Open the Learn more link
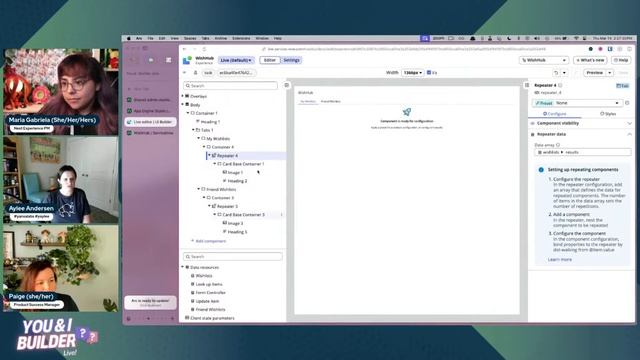Screen dimensions: 640x360 pyautogui.click(x=560, y=260)
